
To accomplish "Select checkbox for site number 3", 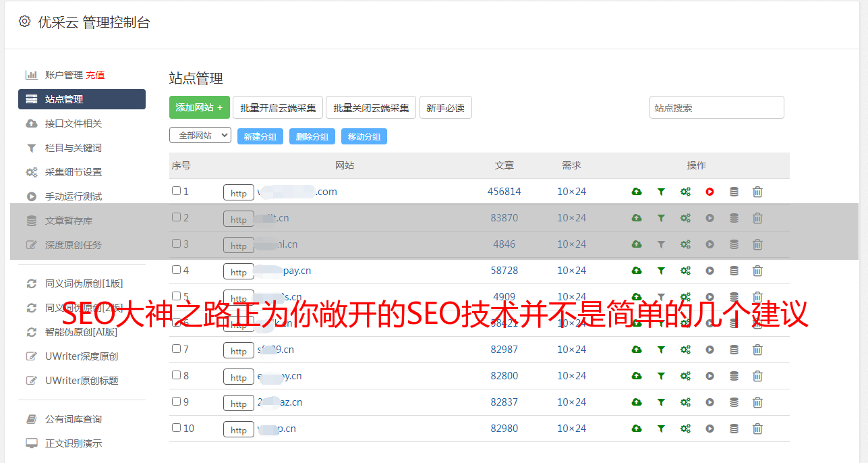I will point(176,244).
